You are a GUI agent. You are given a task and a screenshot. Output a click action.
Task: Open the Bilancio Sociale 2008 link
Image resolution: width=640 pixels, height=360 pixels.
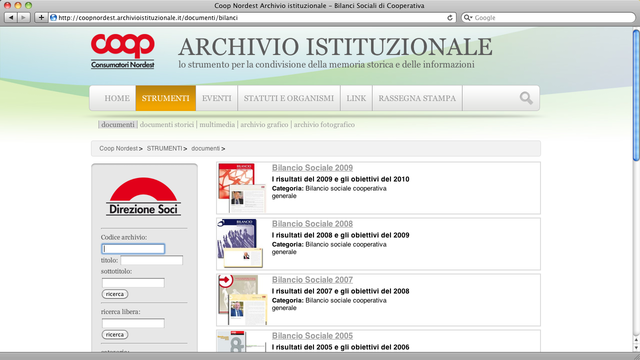(312, 224)
